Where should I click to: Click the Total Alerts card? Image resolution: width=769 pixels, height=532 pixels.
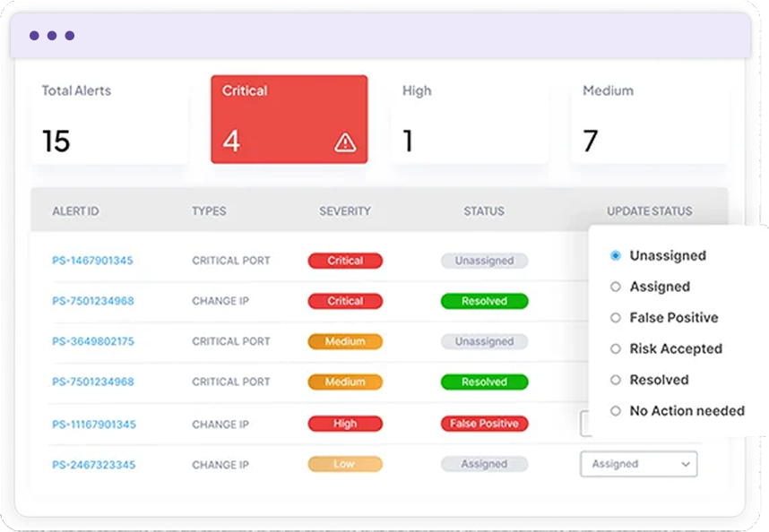[x=109, y=119]
